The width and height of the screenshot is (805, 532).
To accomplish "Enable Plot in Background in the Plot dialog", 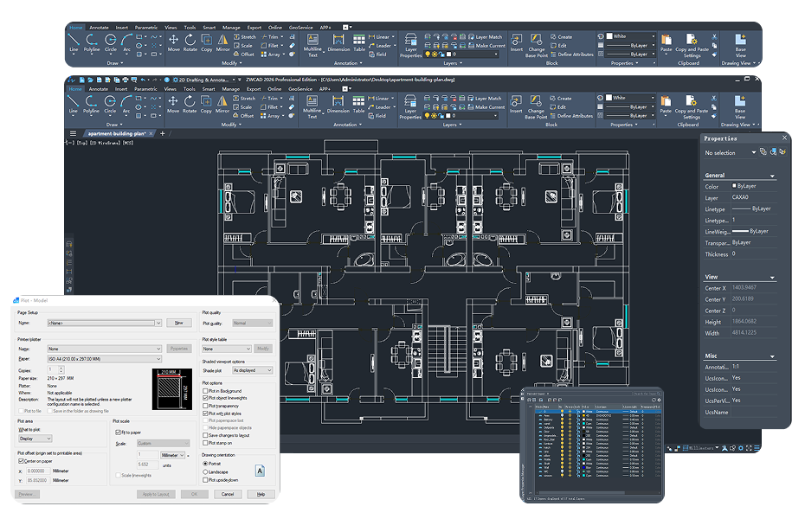I will 206,391.
